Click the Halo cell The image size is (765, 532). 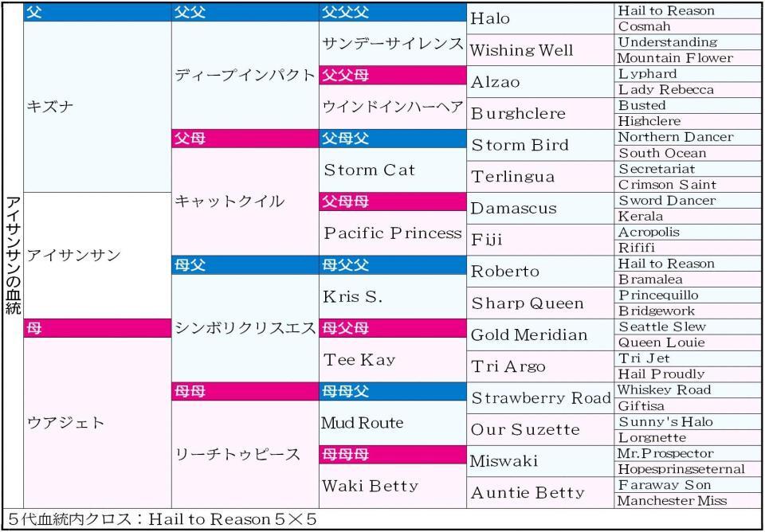(x=540, y=18)
